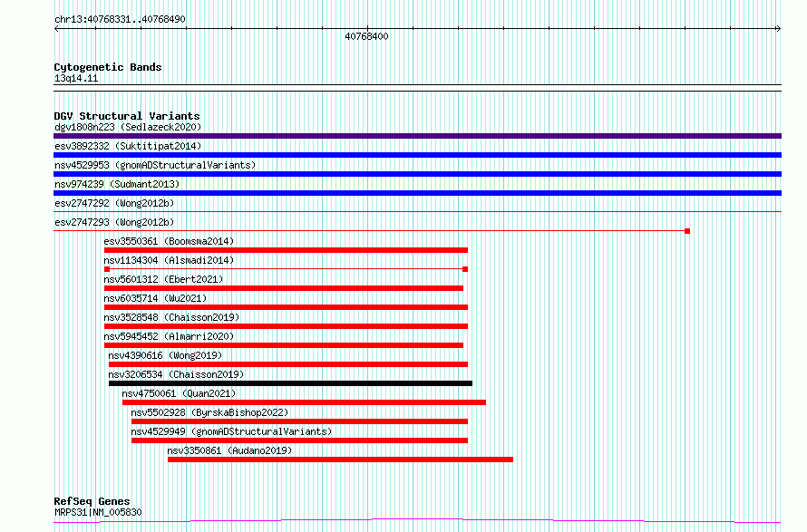Image resolution: width=807 pixels, height=532 pixels.
Task: Select nsv5601312 (Ebert2021) label
Action: 163,279
